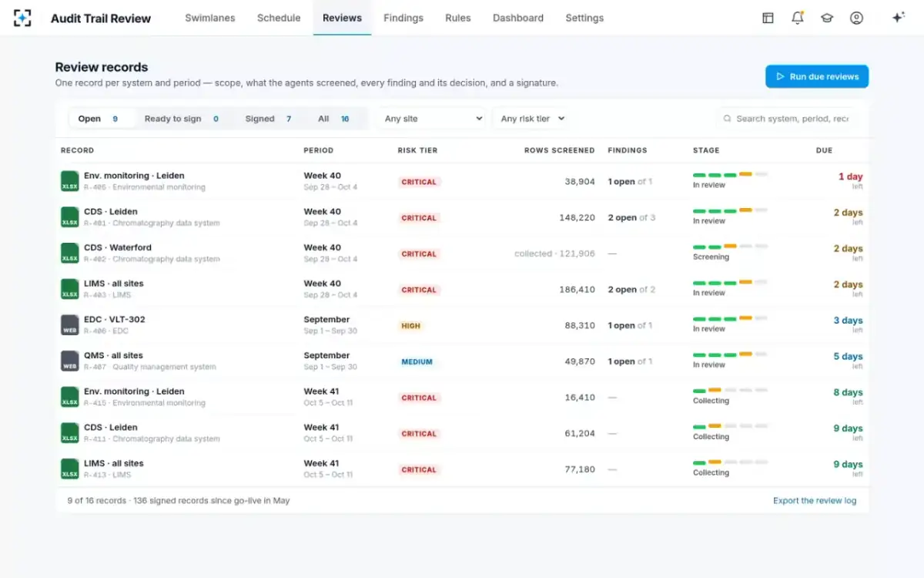Click 'collected · 121,906' value
The width and height of the screenshot is (924, 578).
pos(554,254)
